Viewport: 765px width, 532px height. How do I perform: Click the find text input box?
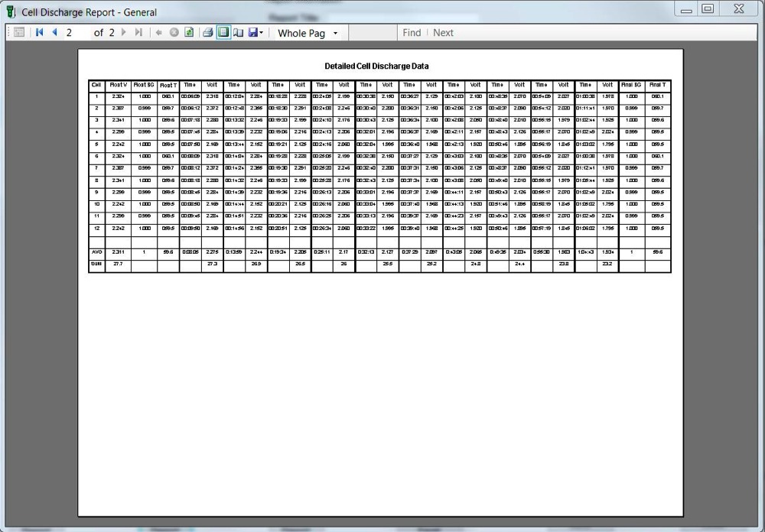click(x=373, y=33)
